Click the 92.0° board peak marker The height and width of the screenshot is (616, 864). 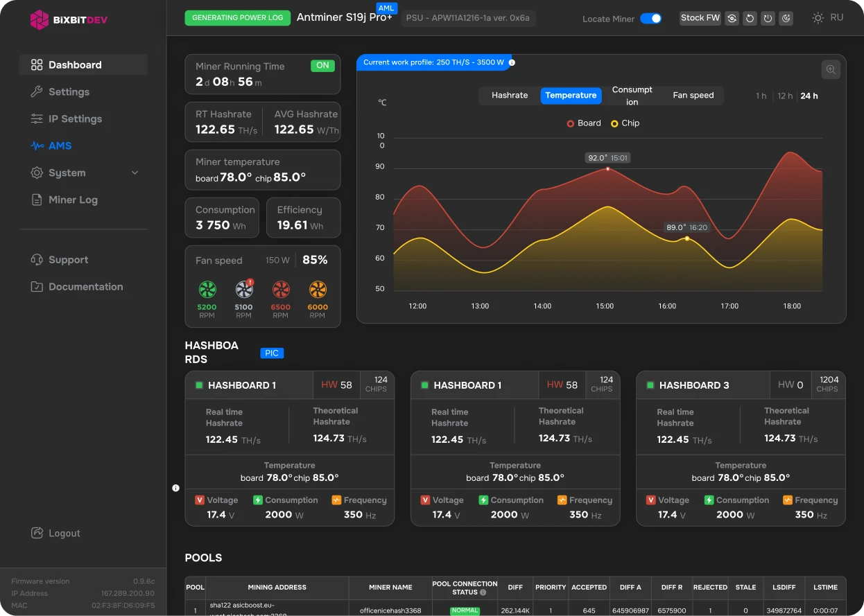pos(608,168)
